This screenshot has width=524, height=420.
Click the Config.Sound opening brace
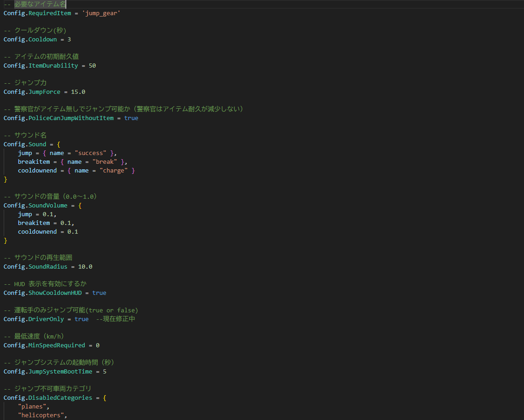58,144
